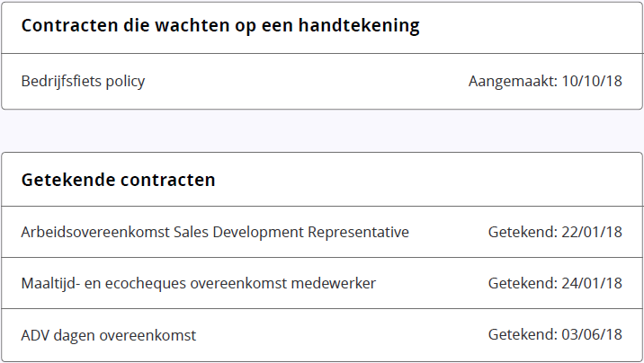Open the ADV dagen overeenkomst contract
644x363 pixels.
[109, 335]
